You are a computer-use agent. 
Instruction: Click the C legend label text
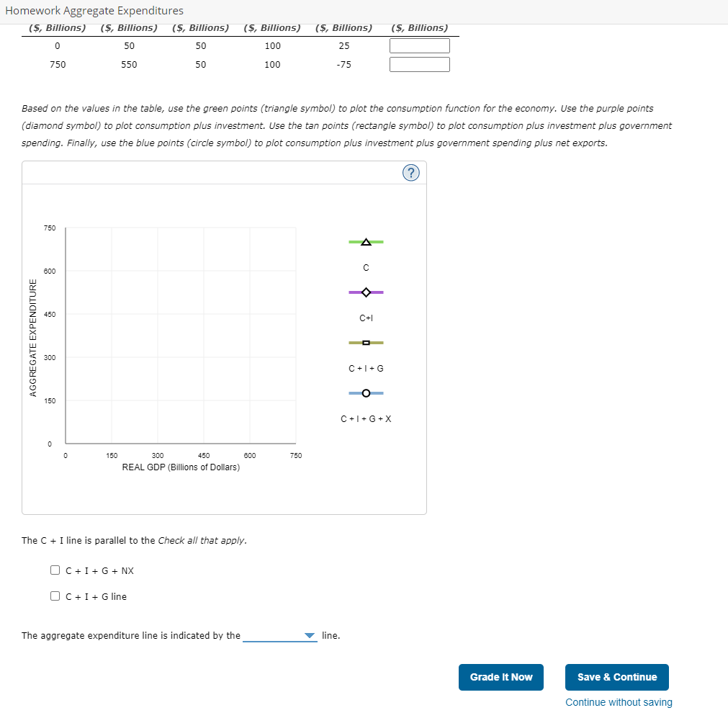pyautogui.click(x=365, y=267)
